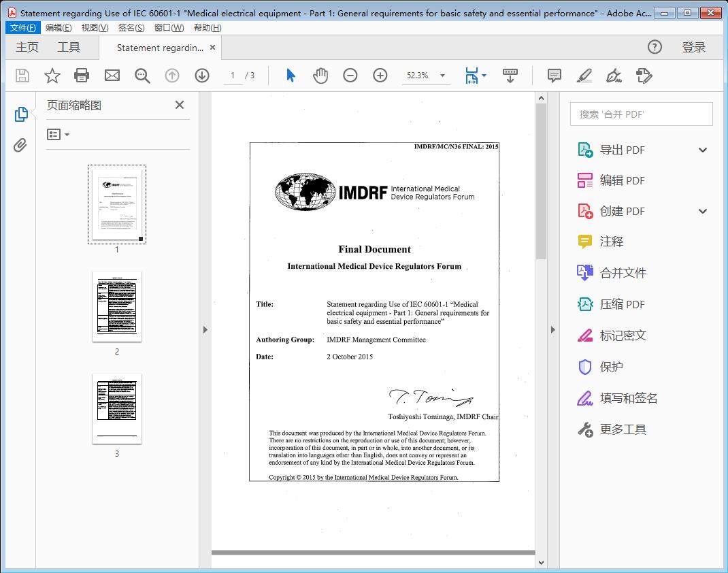Viewport: 728px width, 573px height.
Task: Expand 创建 PDF chevron
Action: [703, 211]
